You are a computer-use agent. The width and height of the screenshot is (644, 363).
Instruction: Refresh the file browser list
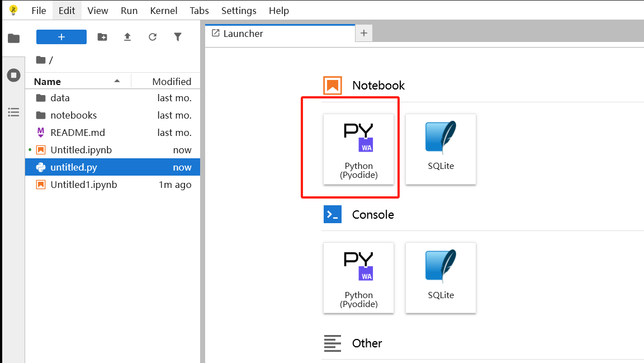point(153,37)
